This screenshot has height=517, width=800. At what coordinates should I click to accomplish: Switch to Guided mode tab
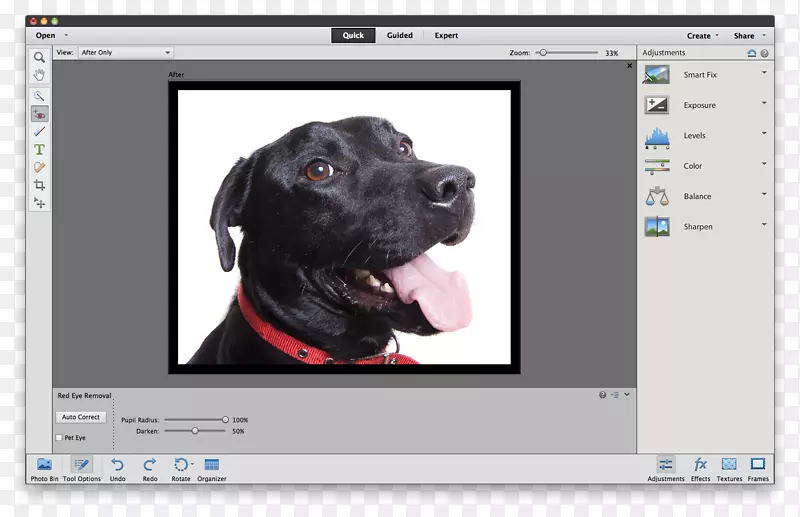coord(399,35)
